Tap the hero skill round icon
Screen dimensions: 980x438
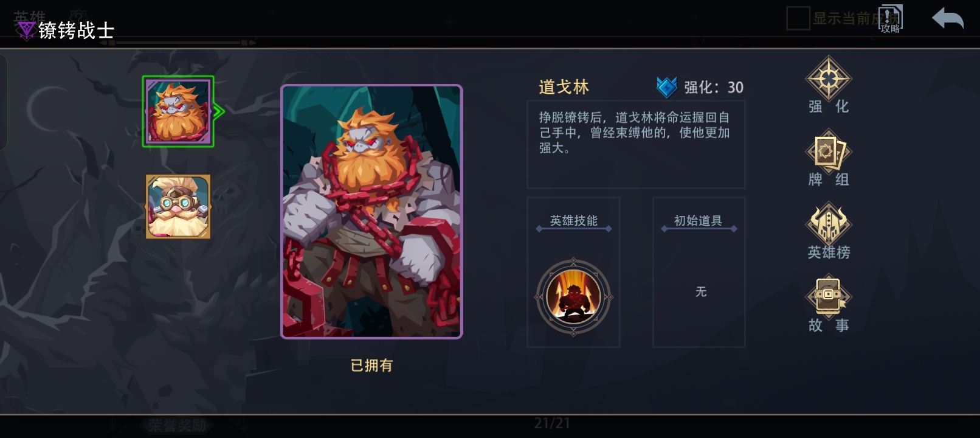point(573,297)
